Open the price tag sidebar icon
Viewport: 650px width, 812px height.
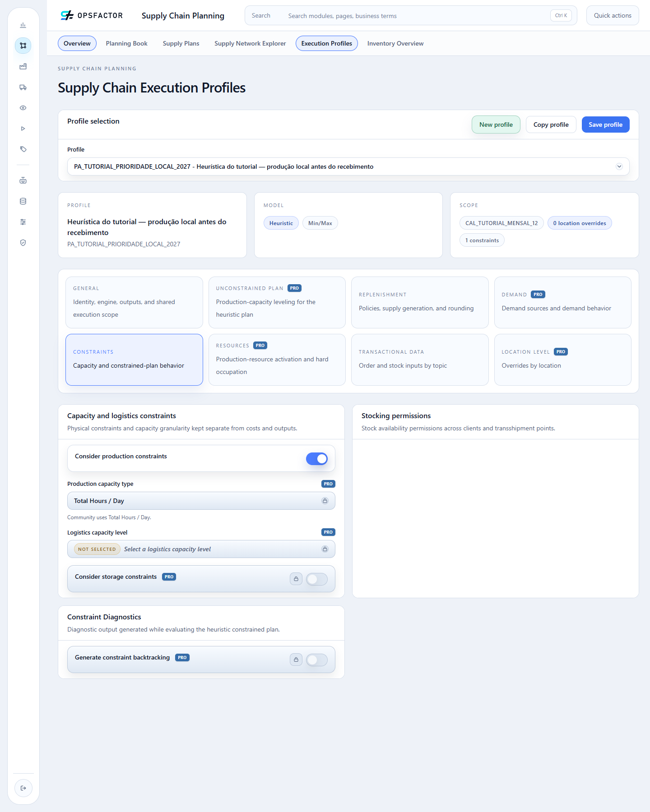[23, 149]
